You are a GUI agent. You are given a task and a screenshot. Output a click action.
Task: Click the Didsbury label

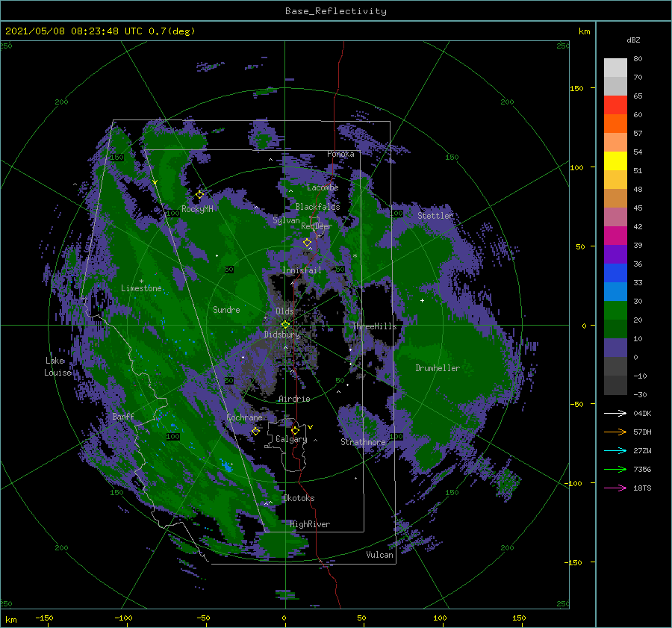[x=282, y=335]
